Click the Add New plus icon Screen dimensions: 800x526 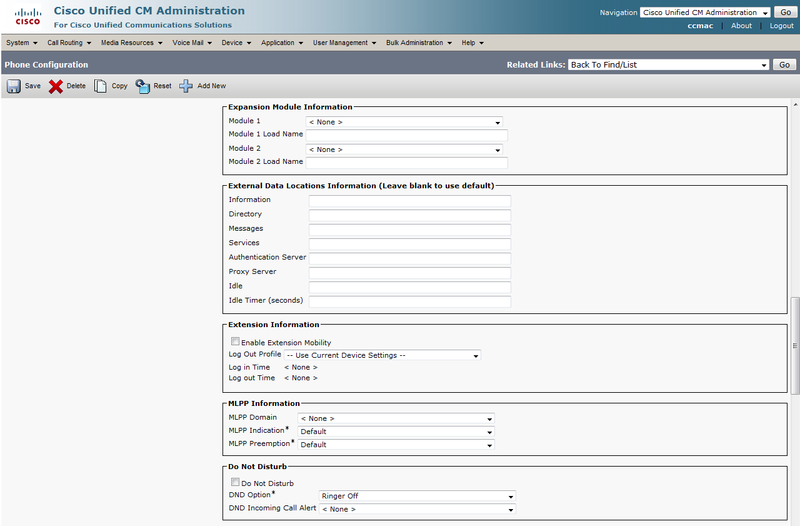coord(186,86)
